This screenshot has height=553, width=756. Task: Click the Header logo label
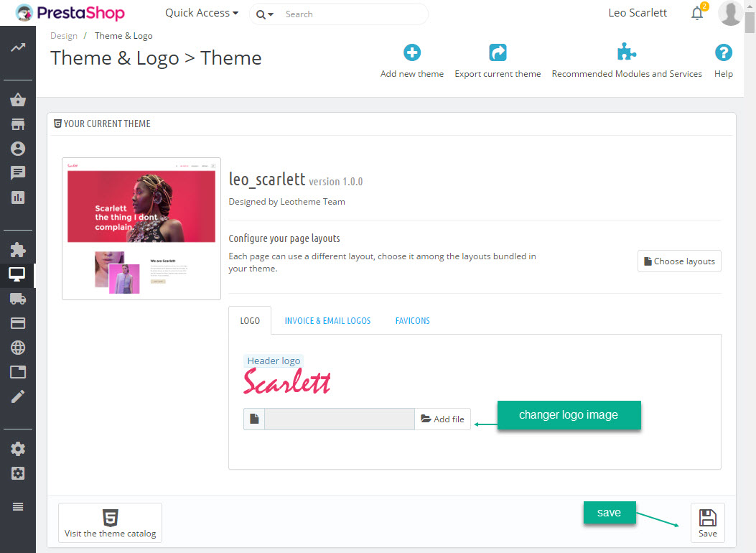click(274, 361)
